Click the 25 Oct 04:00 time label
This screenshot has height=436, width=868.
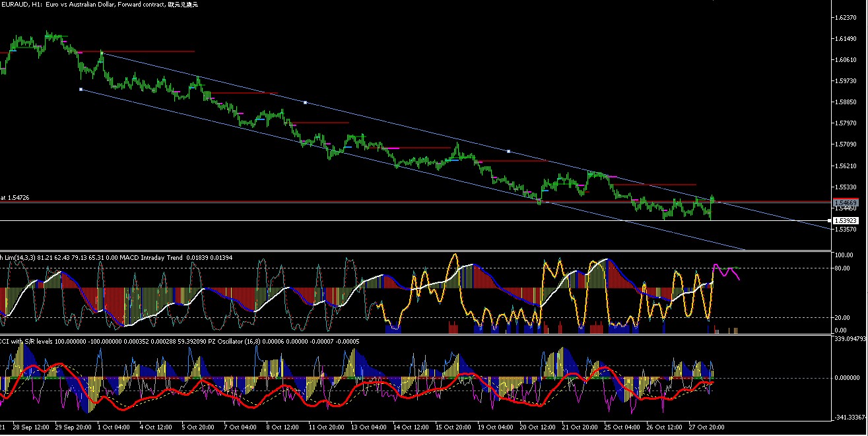click(622, 428)
